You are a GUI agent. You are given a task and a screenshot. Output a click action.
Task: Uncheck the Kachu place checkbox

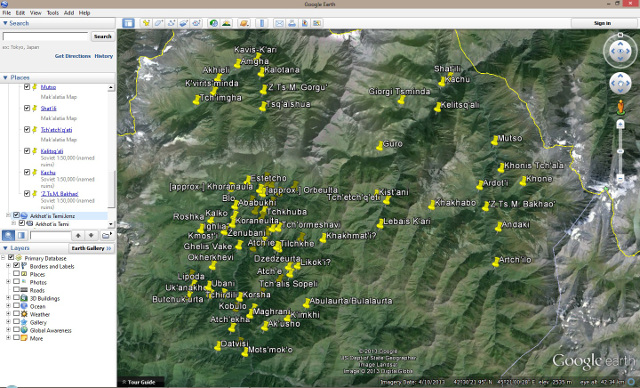pos(27,172)
